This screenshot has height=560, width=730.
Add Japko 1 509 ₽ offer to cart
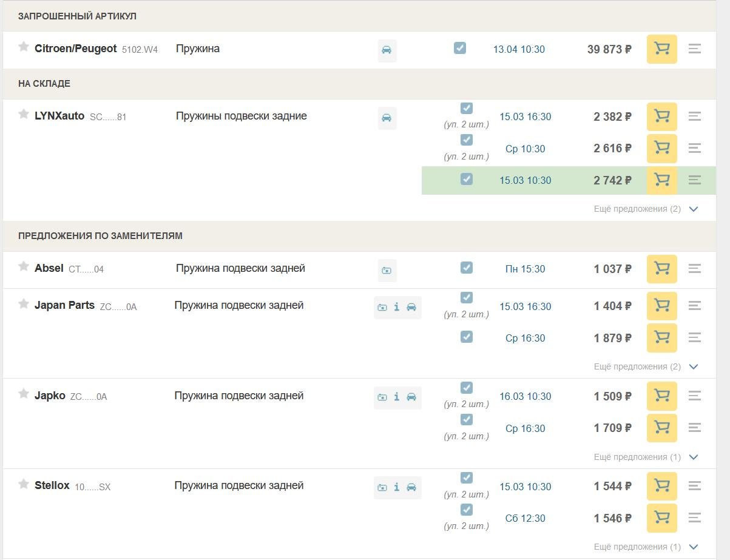[662, 396]
